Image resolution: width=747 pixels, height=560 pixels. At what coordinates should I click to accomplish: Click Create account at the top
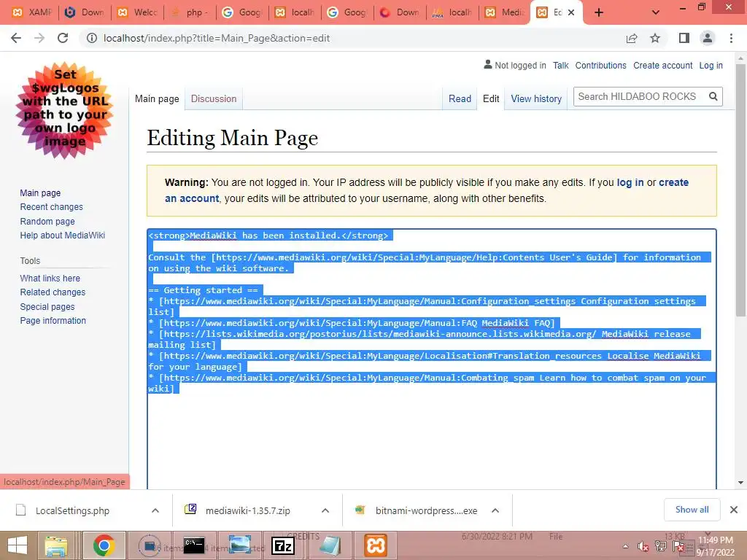(x=662, y=66)
